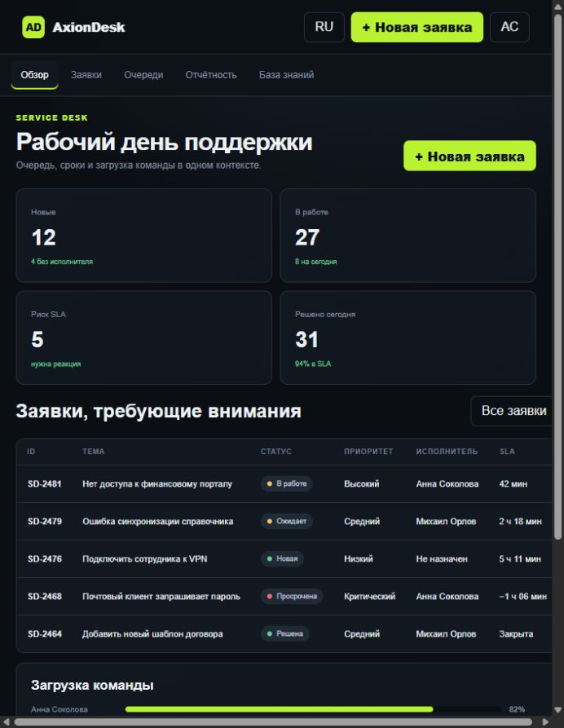The width and height of the screenshot is (564, 728).
Task: Click the vertical scrollbar thumb
Action: (558, 277)
